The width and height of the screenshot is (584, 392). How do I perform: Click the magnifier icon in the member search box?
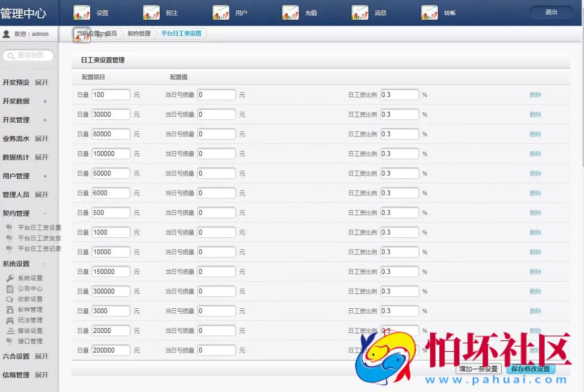tap(10, 56)
